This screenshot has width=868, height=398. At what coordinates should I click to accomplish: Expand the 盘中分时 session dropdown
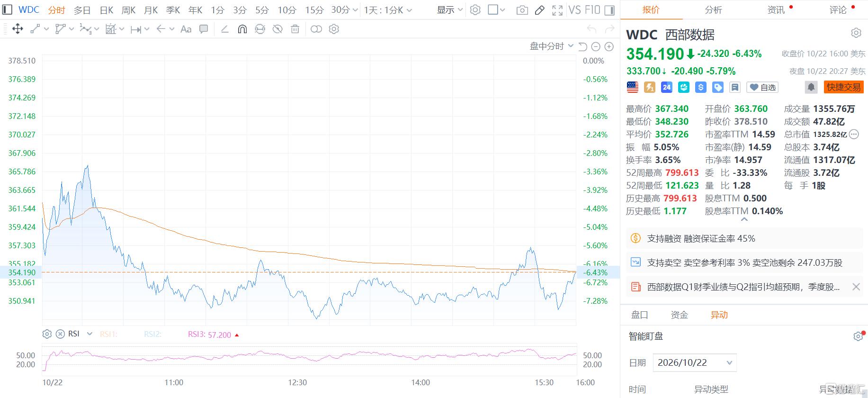point(551,46)
